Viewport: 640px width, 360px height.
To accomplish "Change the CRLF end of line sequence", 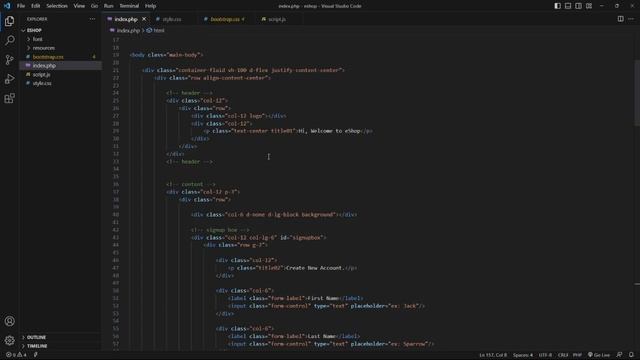I will [x=563, y=355].
